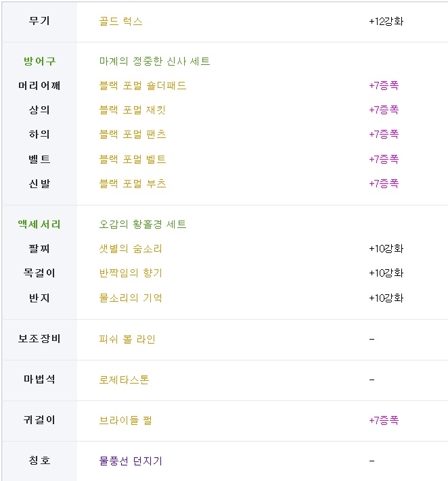Click the 피쉬 볼 라인 link
This screenshot has width=448, height=481.
coord(127,339)
